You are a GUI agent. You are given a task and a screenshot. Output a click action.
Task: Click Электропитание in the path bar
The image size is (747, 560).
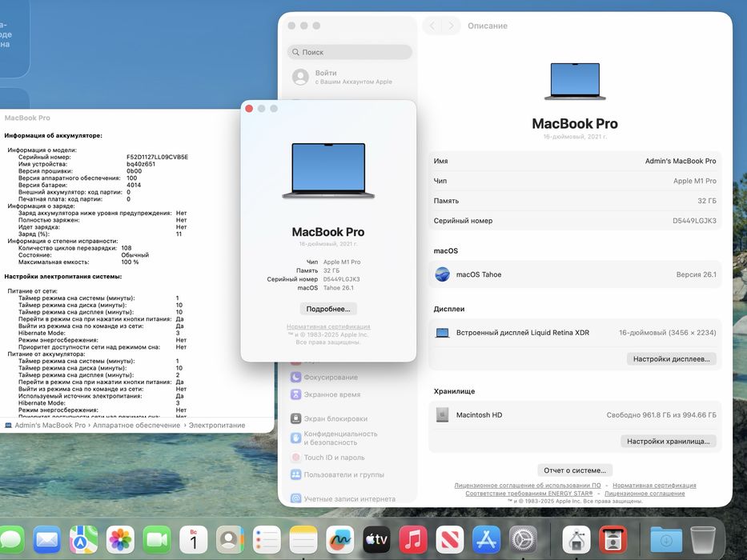pyautogui.click(x=217, y=426)
